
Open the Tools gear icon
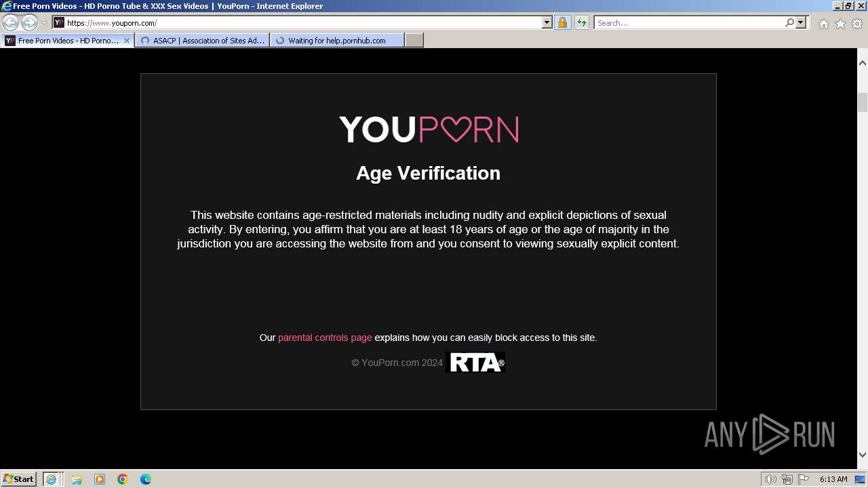click(x=857, y=24)
